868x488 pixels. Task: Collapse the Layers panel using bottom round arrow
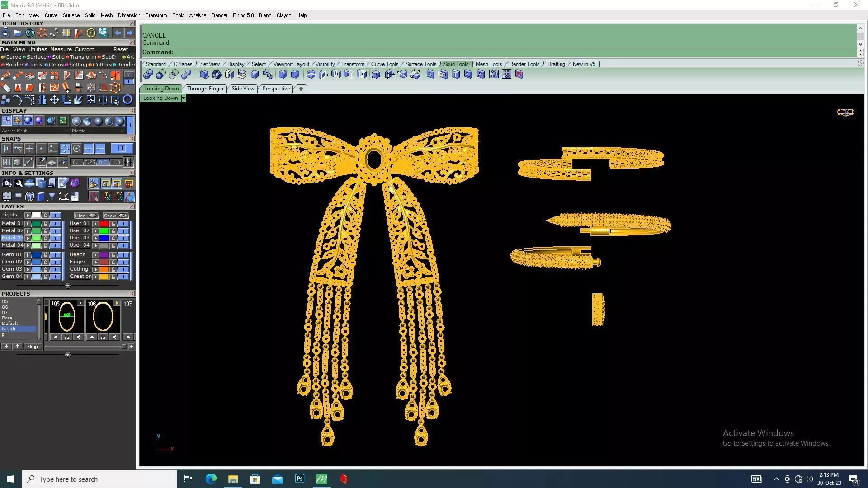tap(67, 286)
